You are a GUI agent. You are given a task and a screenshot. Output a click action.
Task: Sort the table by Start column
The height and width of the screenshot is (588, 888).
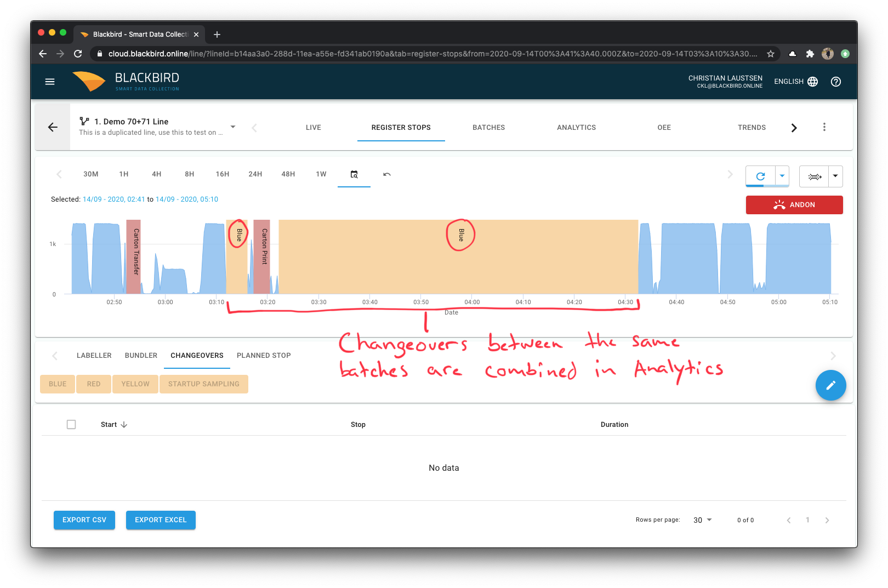113,425
